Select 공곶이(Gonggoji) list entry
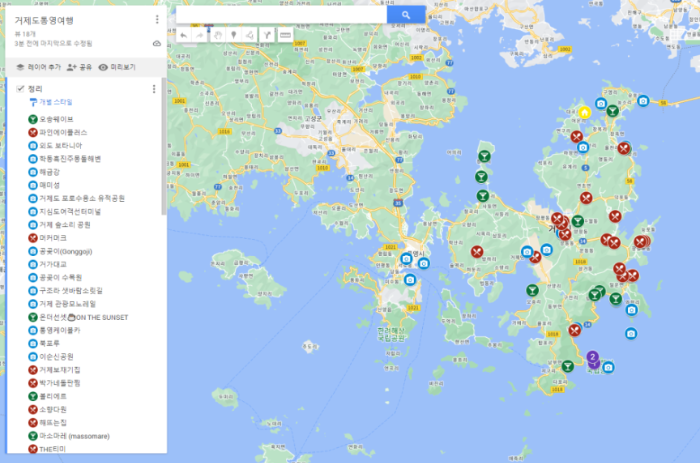 point(66,251)
